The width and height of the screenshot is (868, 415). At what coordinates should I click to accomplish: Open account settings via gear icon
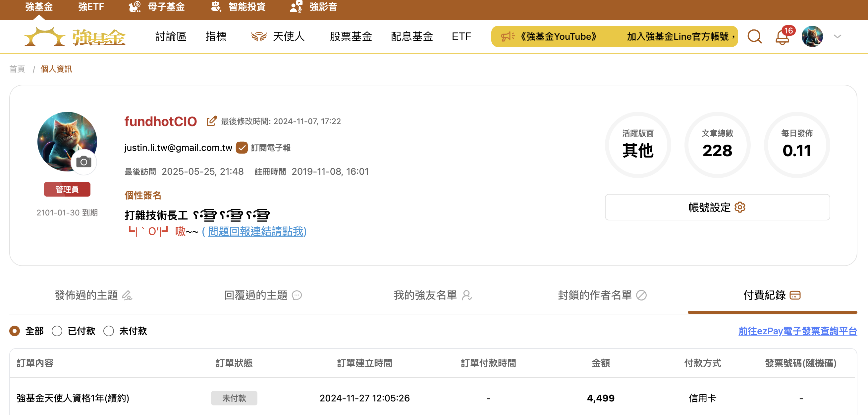tap(739, 207)
